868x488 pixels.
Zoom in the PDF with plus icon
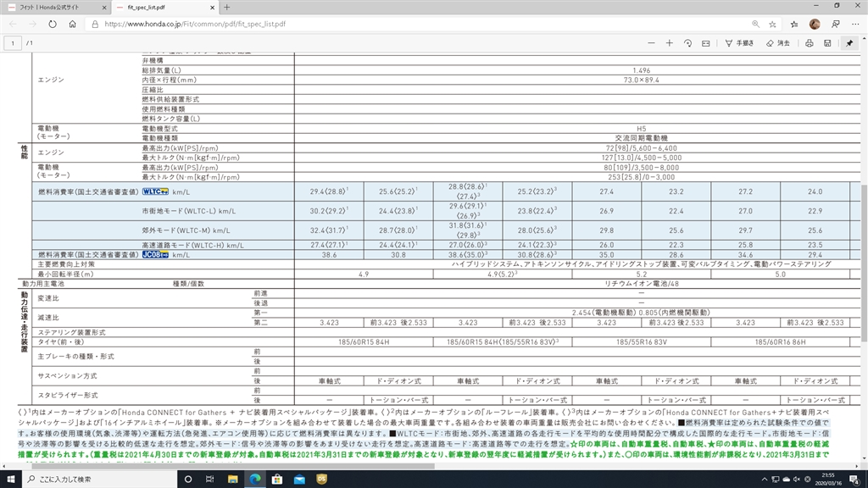click(x=670, y=43)
